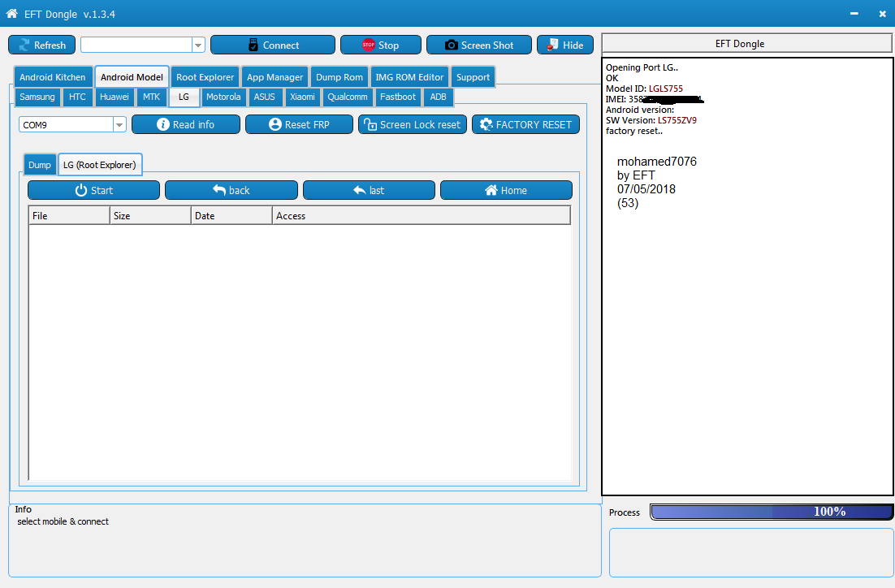This screenshot has height=588, width=895.
Task: Click the COM9 port field
Action: point(67,124)
